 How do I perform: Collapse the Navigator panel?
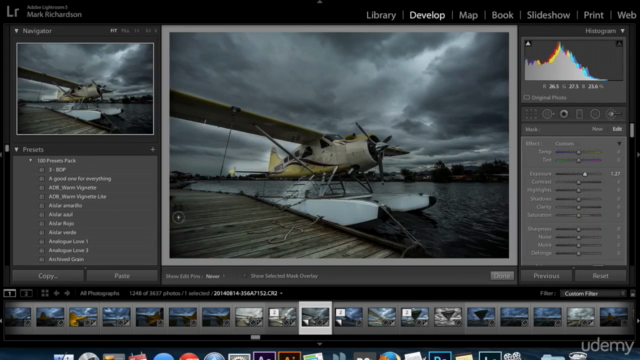[x=16, y=31]
